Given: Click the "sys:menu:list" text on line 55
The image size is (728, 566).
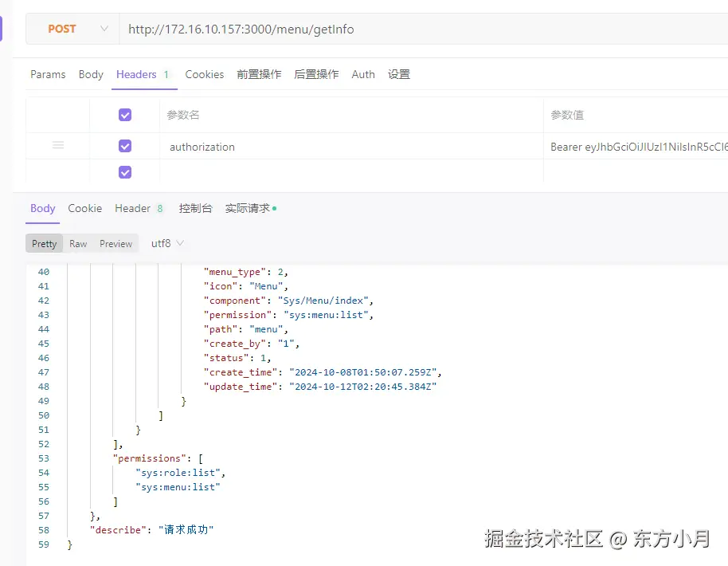Looking at the screenshot, I should coord(178,487).
